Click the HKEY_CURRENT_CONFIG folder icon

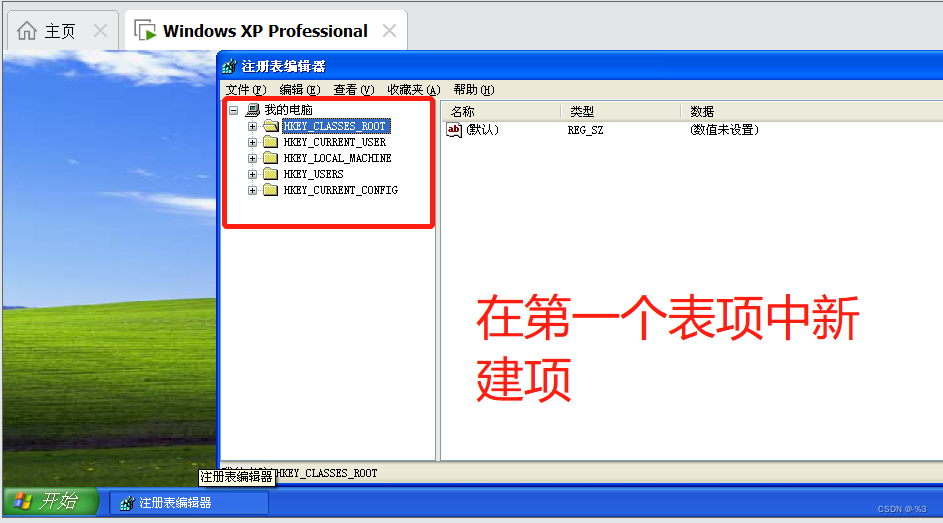point(271,190)
